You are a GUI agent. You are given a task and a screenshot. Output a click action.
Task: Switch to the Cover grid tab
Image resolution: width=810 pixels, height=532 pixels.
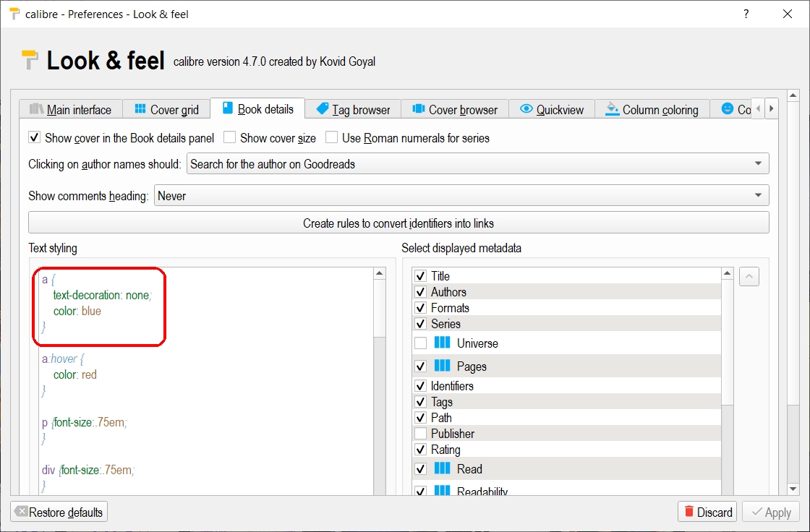click(x=166, y=109)
